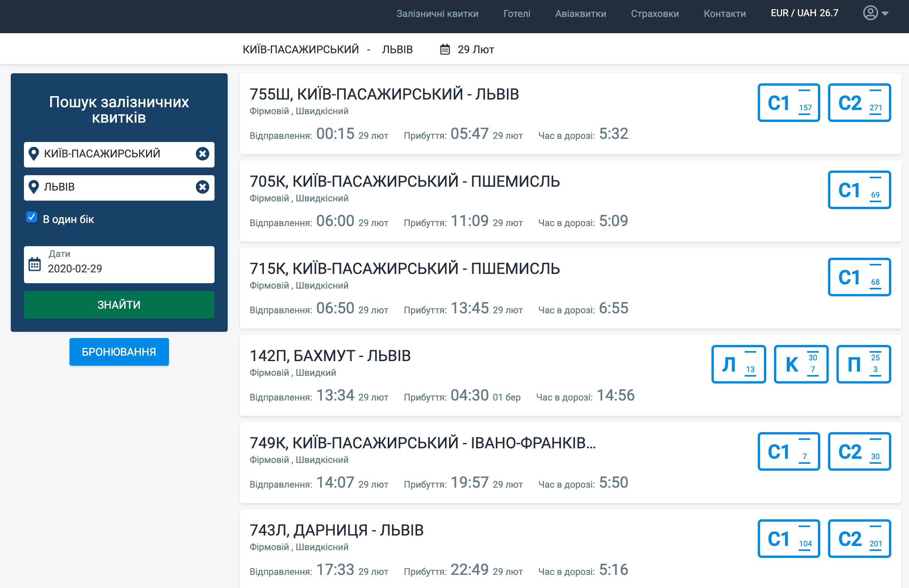Choose Л (Люкс) car type on train 142П
Image resolution: width=909 pixels, height=588 pixels.
739,364
